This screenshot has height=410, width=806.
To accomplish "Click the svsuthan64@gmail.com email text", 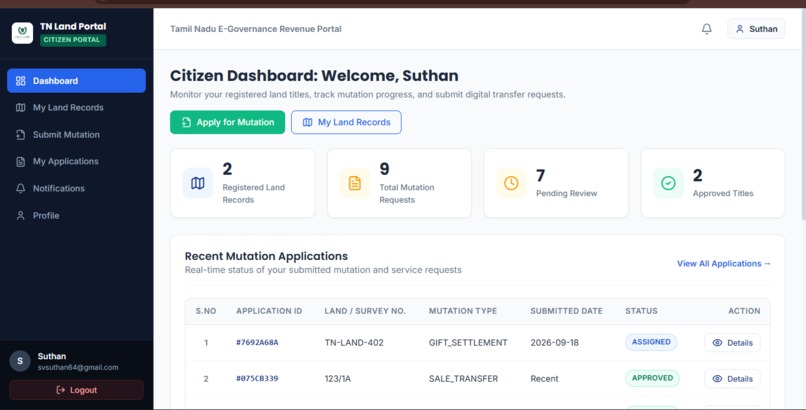I will point(78,367).
